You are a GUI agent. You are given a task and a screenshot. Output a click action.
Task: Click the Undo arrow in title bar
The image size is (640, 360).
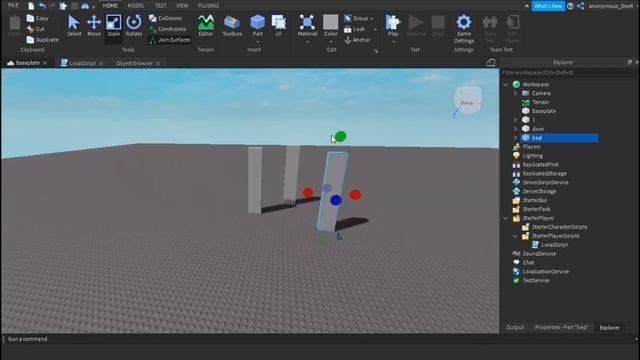coord(42,6)
